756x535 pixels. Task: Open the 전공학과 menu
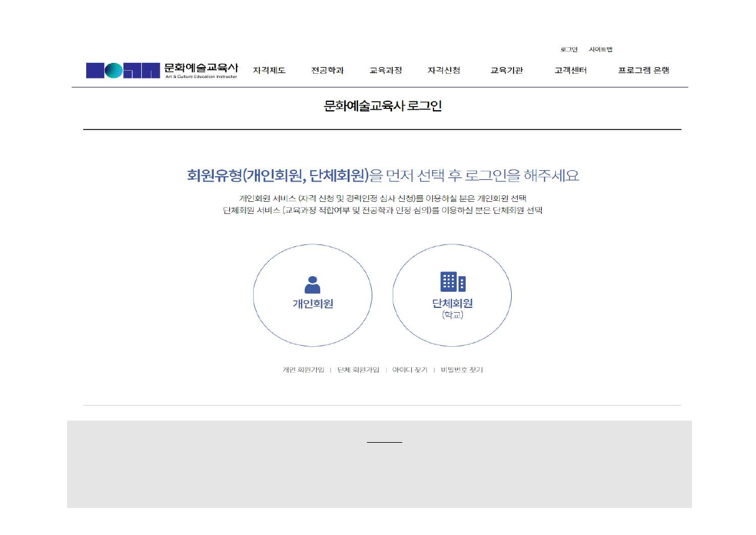point(327,71)
